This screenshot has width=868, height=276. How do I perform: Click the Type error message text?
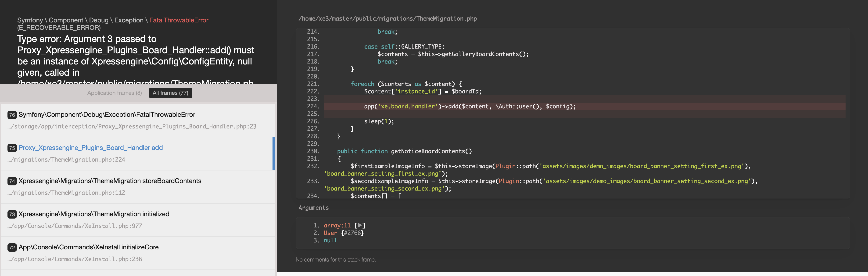click(x=136, y=59)
